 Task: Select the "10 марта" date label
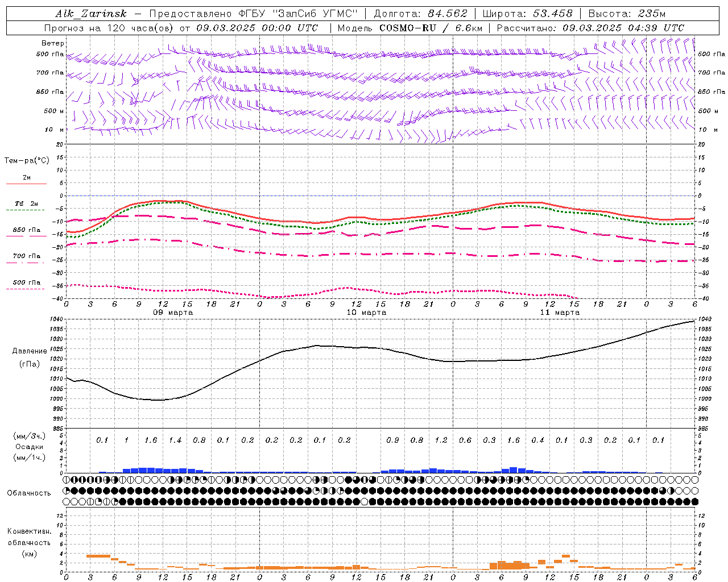click(x=366, y=313)
